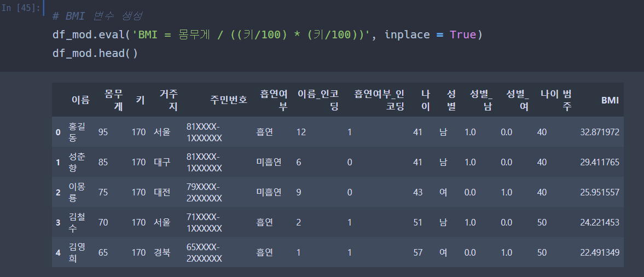Click the age value 51
Screen dimensions: 644x277
point(417,222)
